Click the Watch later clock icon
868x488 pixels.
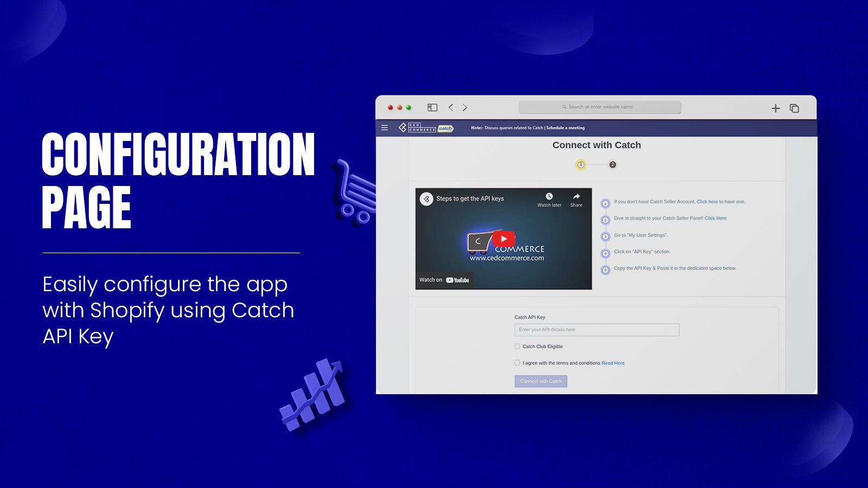click(549, 197)
